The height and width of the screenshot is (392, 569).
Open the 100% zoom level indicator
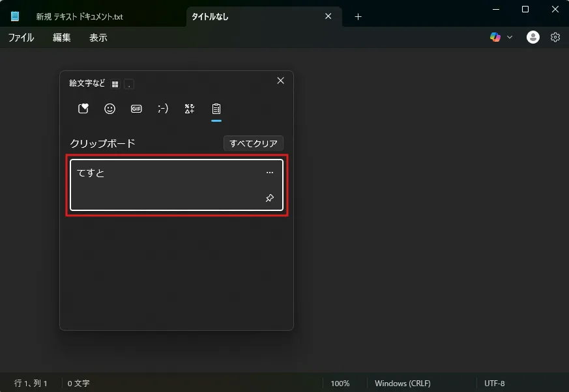(340, 384)
